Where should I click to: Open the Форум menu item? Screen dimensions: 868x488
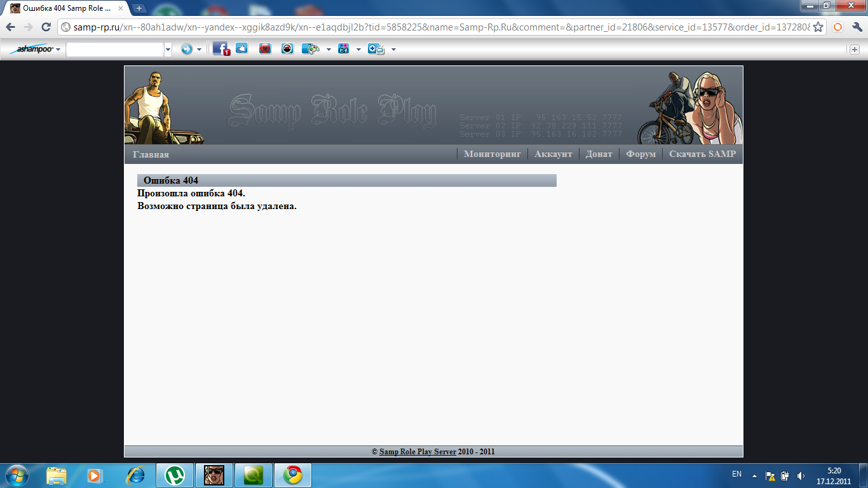(x=641, y=154)
